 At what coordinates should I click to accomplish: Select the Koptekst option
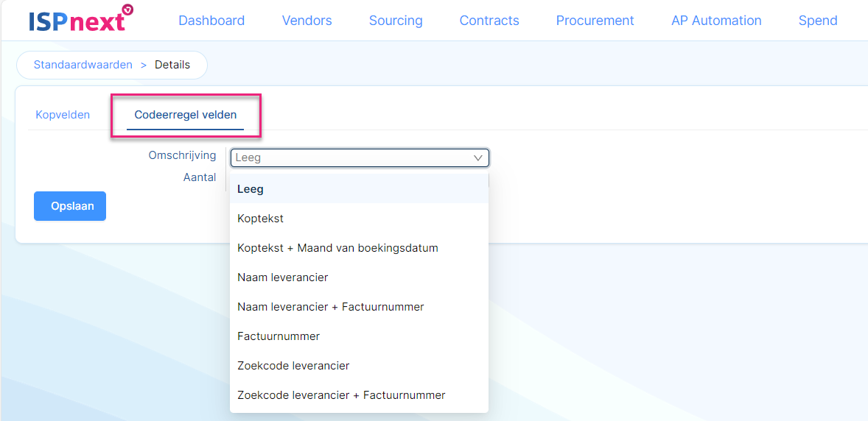[x=360, y=219]
